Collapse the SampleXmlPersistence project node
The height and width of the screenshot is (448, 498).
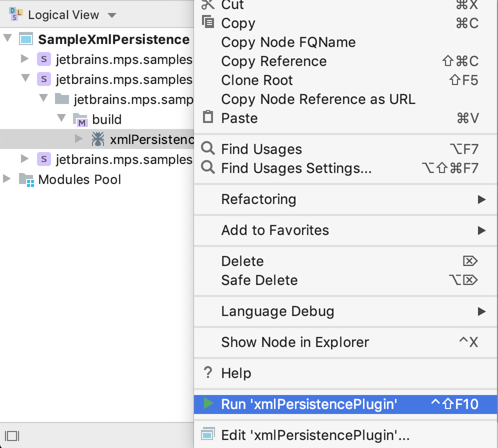click(7, 39)
